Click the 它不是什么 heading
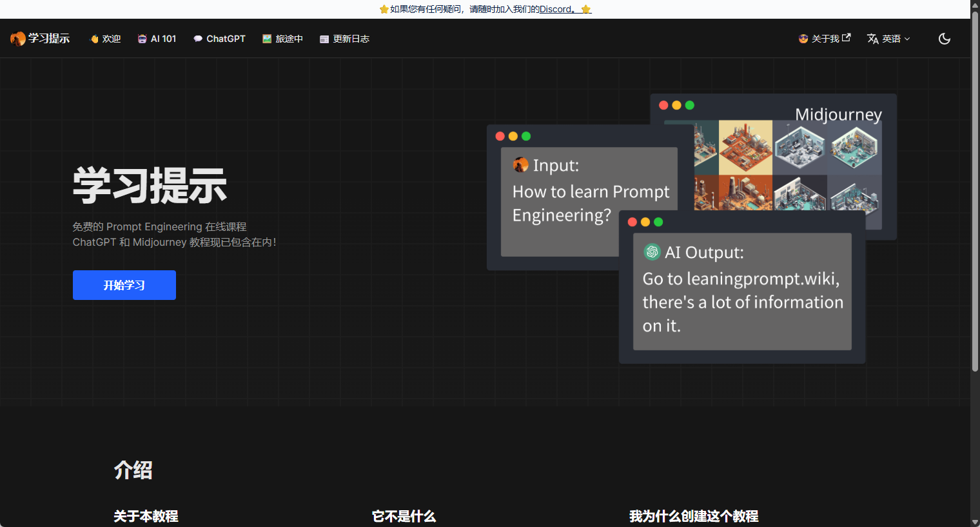Image resolution: width=980 pixels, height=527 pixels. point(404,516)
